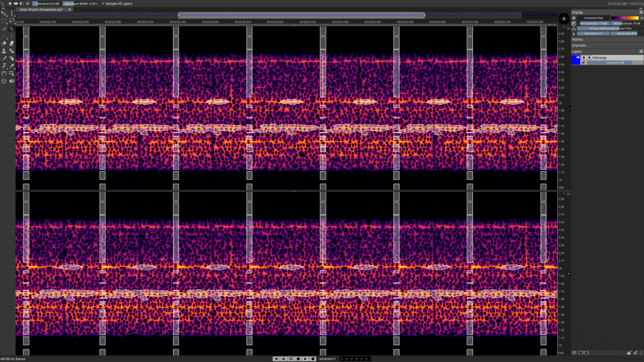Adjust Midrange layer volume 0.0 dB slider

pos(615,63)
